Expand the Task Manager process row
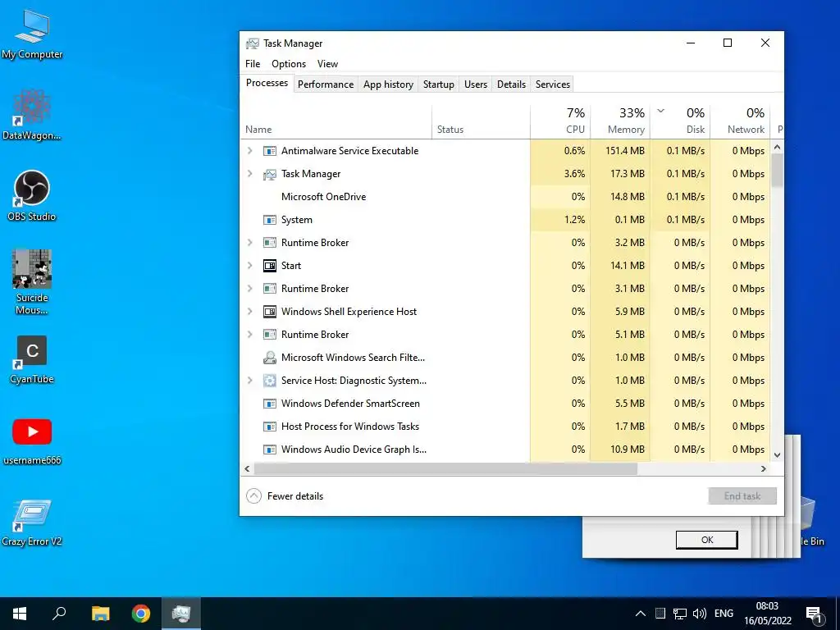Viewport: 840px width, 630px height. click(x=249, y=174)
